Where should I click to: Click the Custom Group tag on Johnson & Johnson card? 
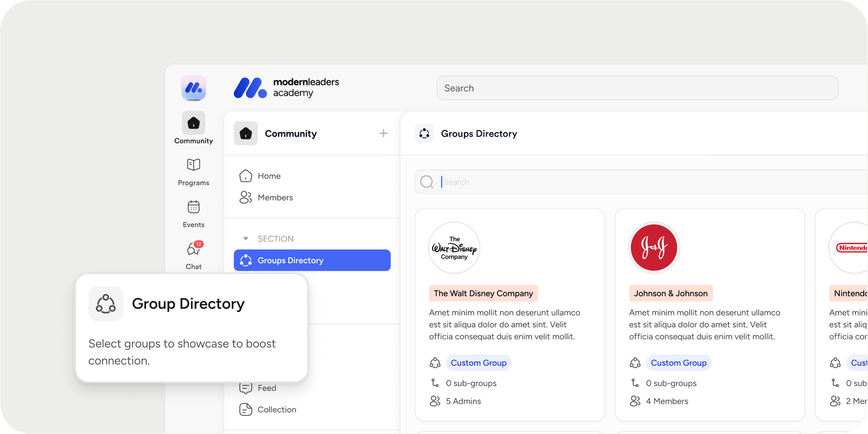coord(679,363)
